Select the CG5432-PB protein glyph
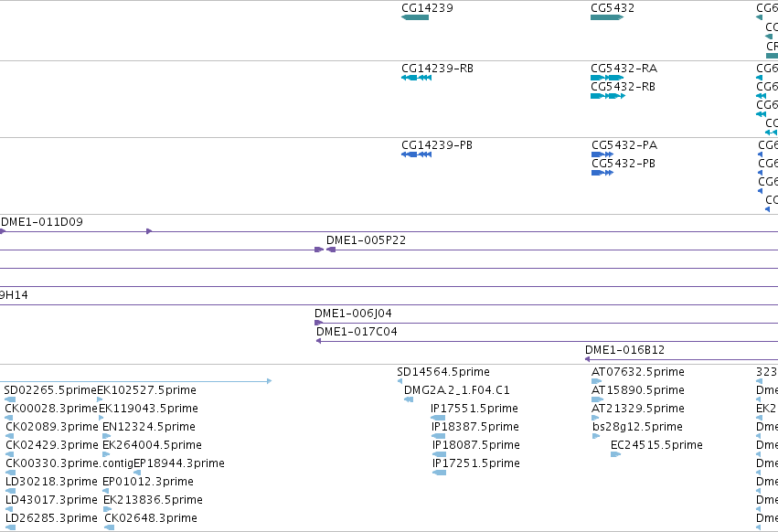This screenshot has width=778, height=532. [x=602, y=173]
